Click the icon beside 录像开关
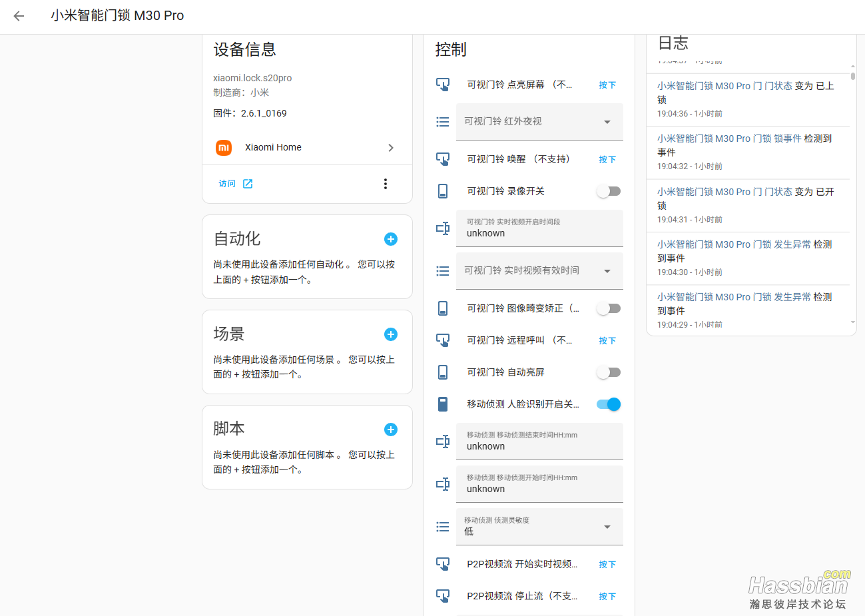865x616 pixels. tap(443, 191)
